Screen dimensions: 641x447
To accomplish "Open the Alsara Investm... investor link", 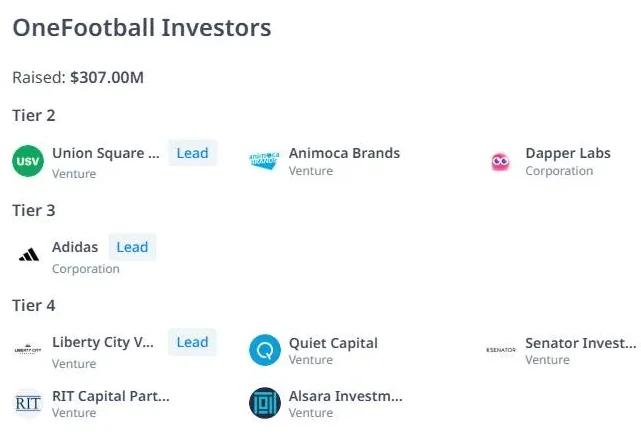I will click(345, 396).
